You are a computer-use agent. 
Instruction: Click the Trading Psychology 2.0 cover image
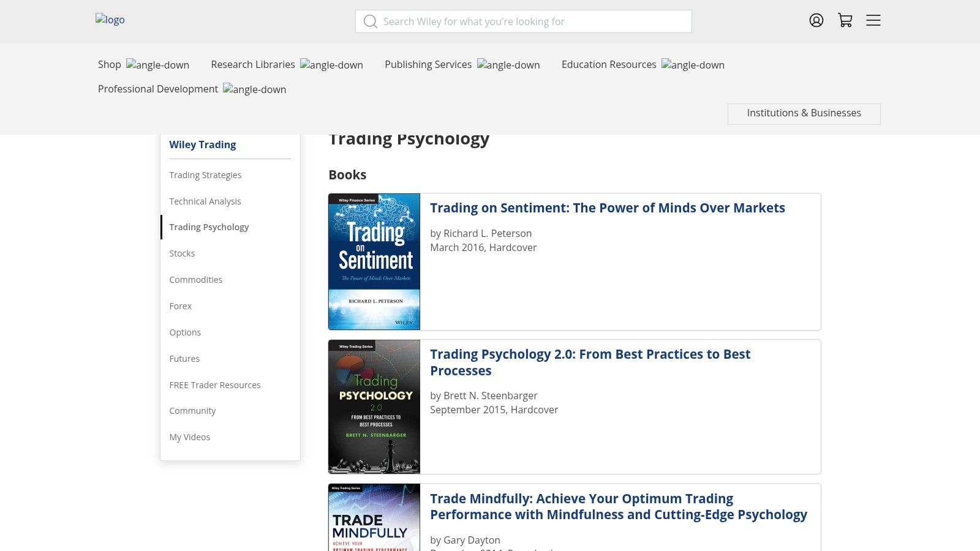point(374,407)
